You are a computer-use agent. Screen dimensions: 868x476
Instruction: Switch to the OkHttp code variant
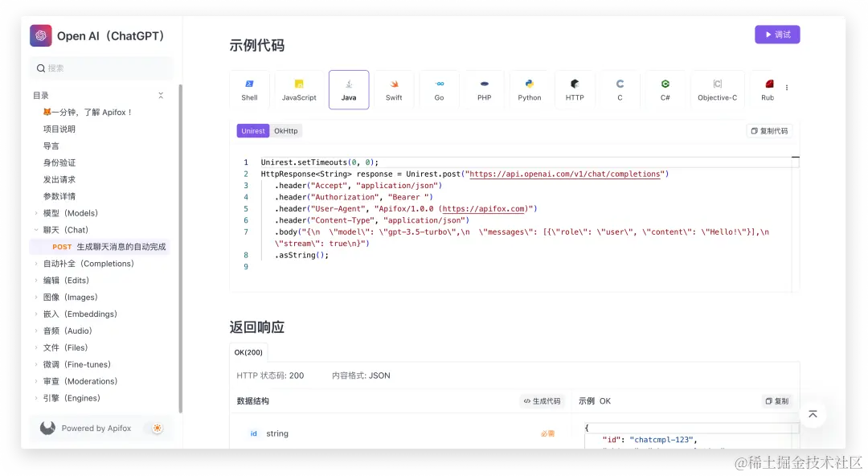[x=285, y=131]
